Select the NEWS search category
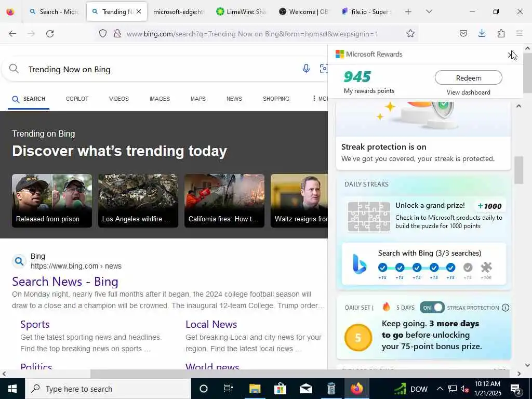532x399 pixels. coord(234,99)
